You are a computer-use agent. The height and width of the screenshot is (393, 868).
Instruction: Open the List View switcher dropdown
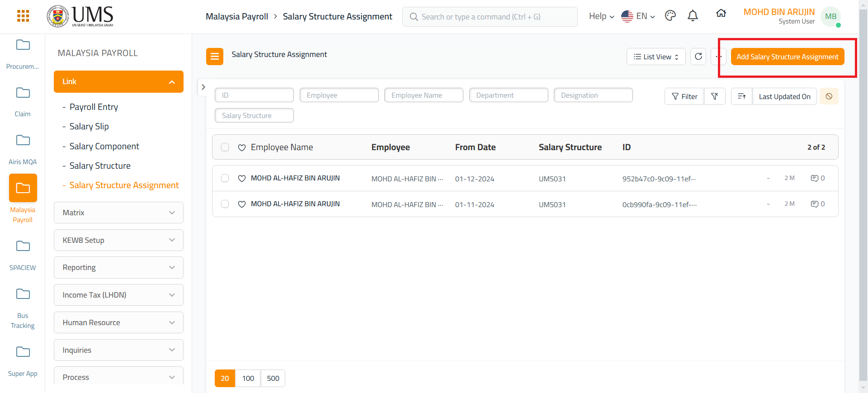656,57
